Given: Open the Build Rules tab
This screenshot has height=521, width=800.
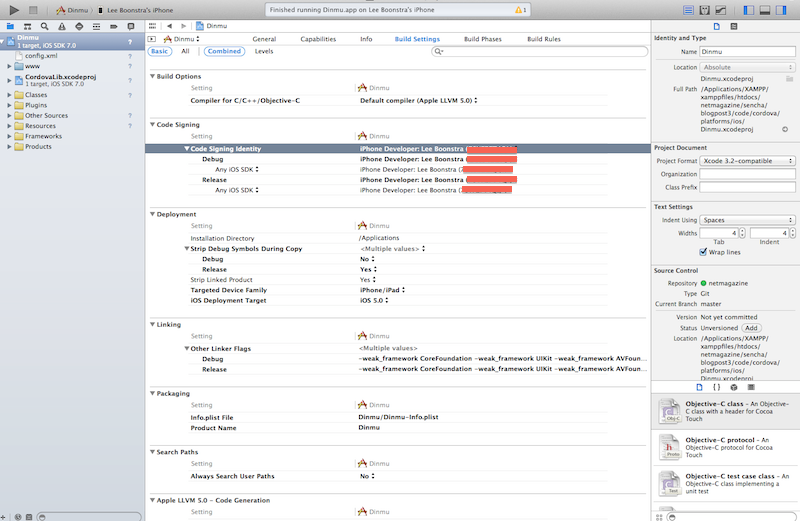Looking at the screenshot, I should coord(544,39).
